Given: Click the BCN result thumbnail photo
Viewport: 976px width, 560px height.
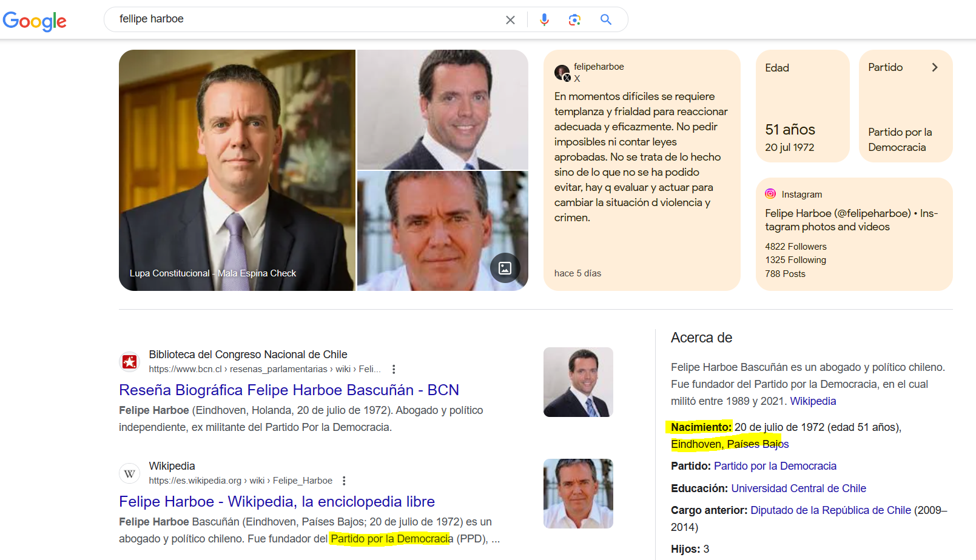Looking at the screenshot, I should 578,382.
